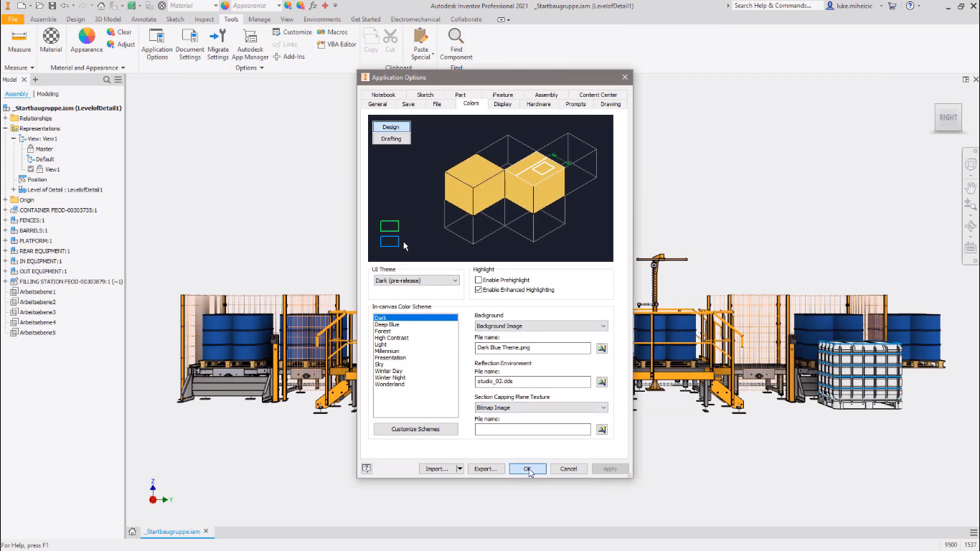This screenshot has width=980, height=551.
Task: Click the ViewCube RIGHT face
Action: coord(948,118)
